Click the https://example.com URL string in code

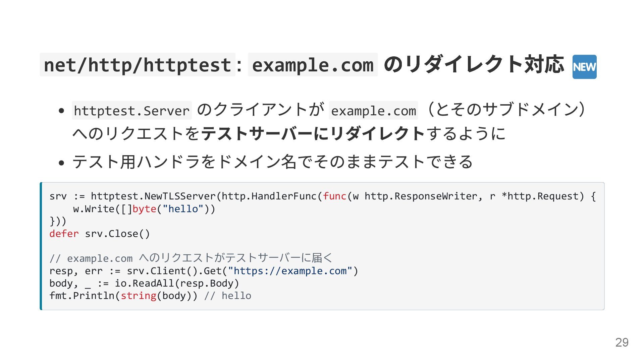coord(290,271)
